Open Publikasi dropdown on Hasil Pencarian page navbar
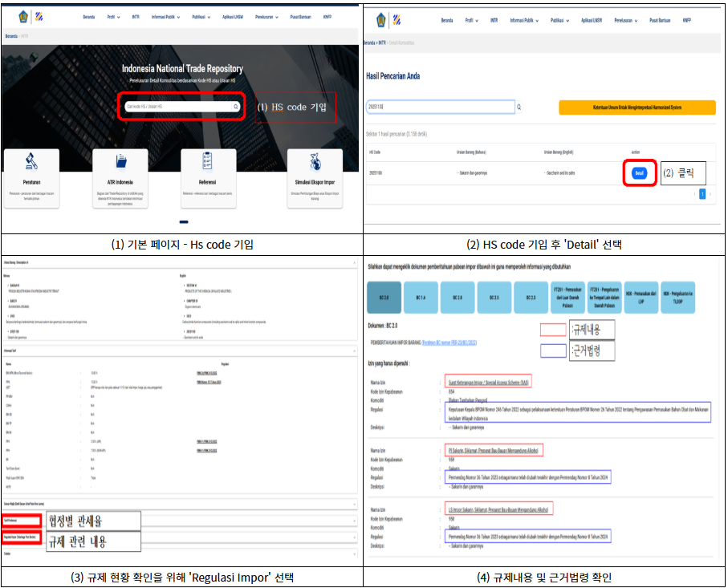Screen dimensions: 728x588 click(x=559, y=20)
